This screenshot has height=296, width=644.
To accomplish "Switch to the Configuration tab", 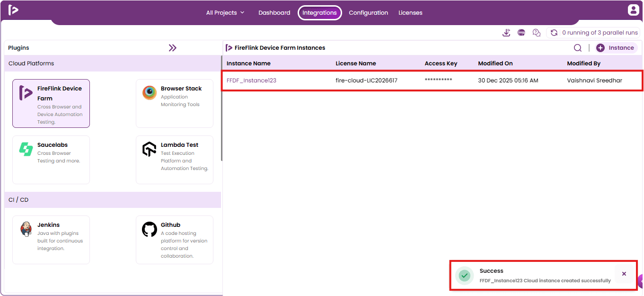I will coord(369,13).
